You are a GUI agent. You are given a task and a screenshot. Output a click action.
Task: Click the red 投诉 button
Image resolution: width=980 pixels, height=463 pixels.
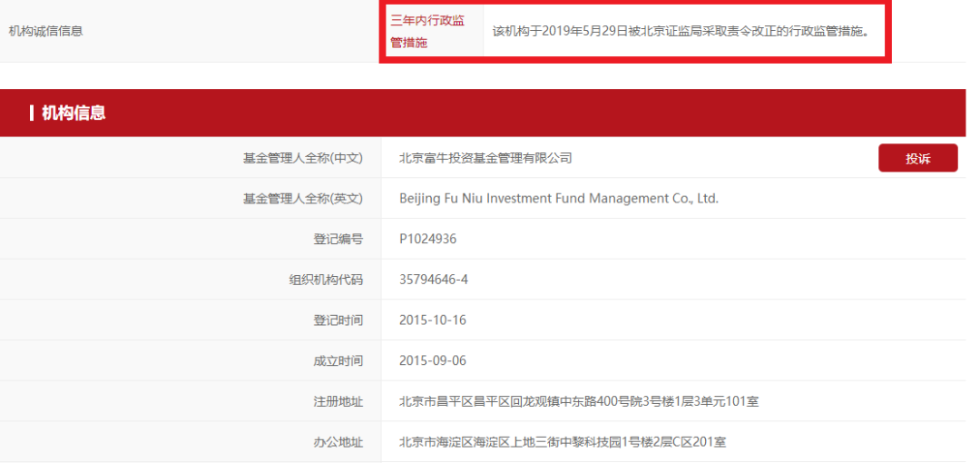point(917,158)
